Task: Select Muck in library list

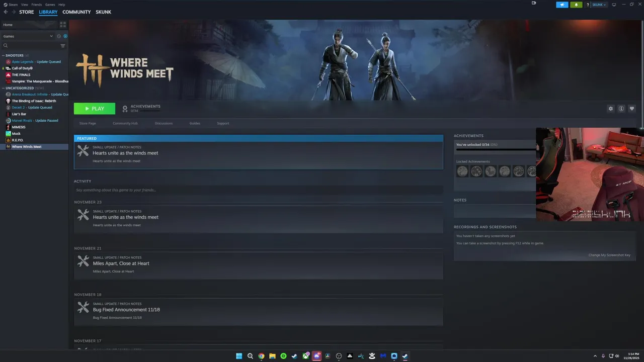Action: [34, 134]
